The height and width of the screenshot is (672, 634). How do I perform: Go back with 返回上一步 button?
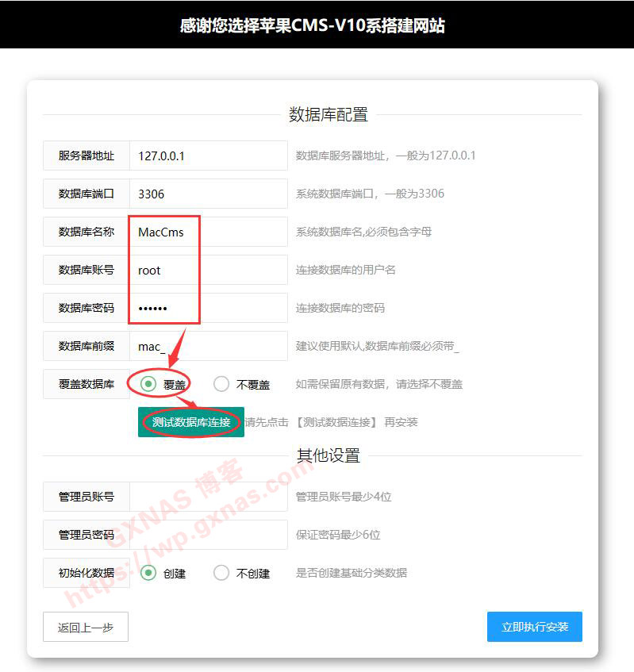[x=86, y=627]
